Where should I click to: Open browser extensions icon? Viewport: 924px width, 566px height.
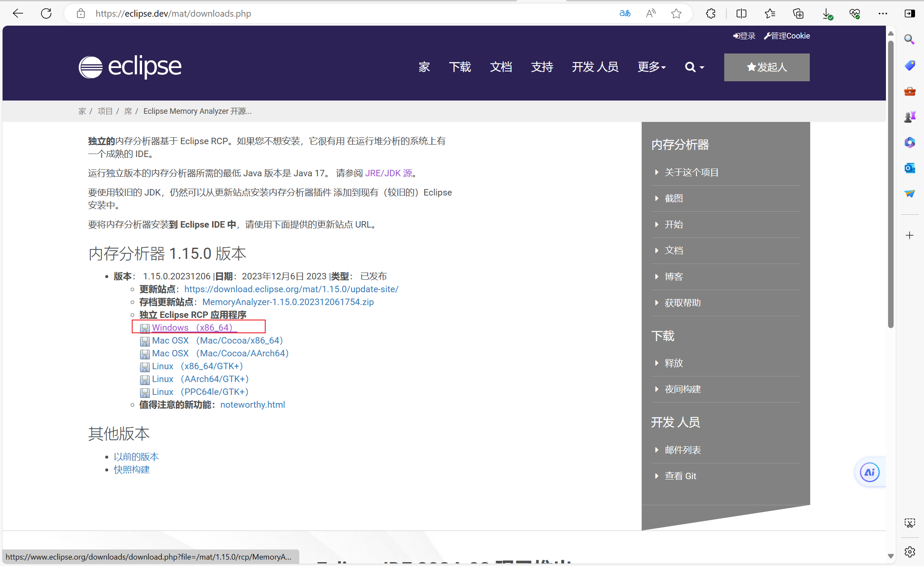click(x=711, y=13)
